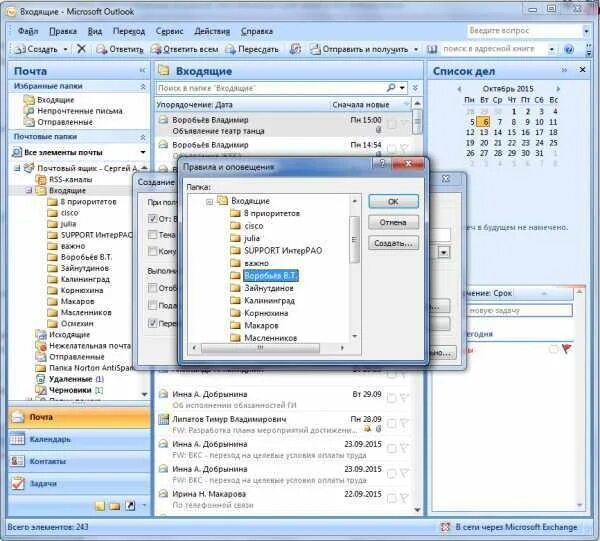Click Отправить и получить send/receive icon

point(315,49)
